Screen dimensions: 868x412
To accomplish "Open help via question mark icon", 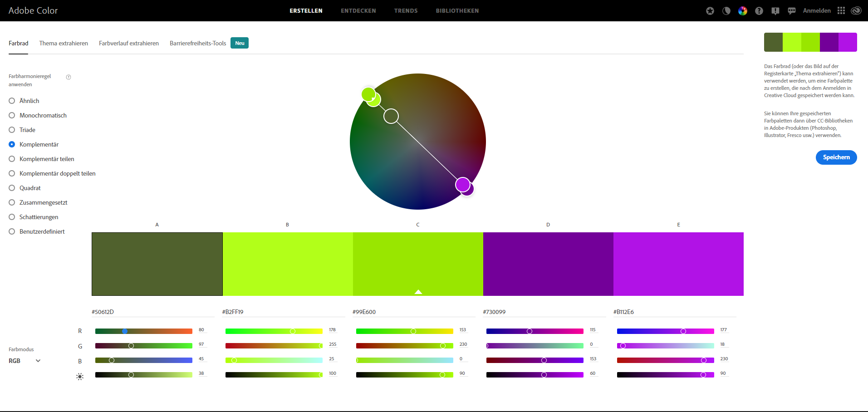I will point(759,11).
